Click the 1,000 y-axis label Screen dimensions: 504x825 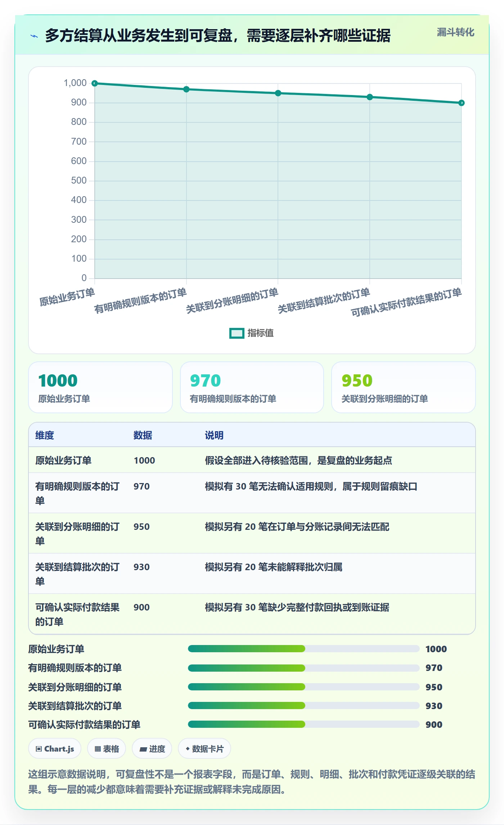point(75,83)
